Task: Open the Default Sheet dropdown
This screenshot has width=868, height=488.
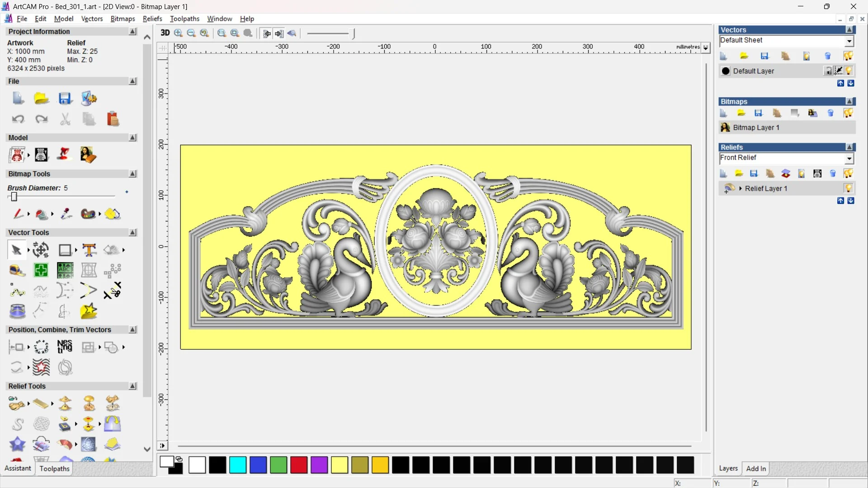Action: pos(849,41)
